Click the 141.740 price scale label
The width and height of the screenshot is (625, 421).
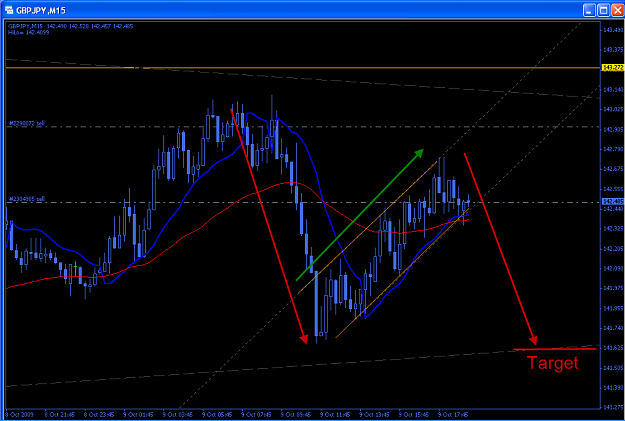[x=613, y=328]
